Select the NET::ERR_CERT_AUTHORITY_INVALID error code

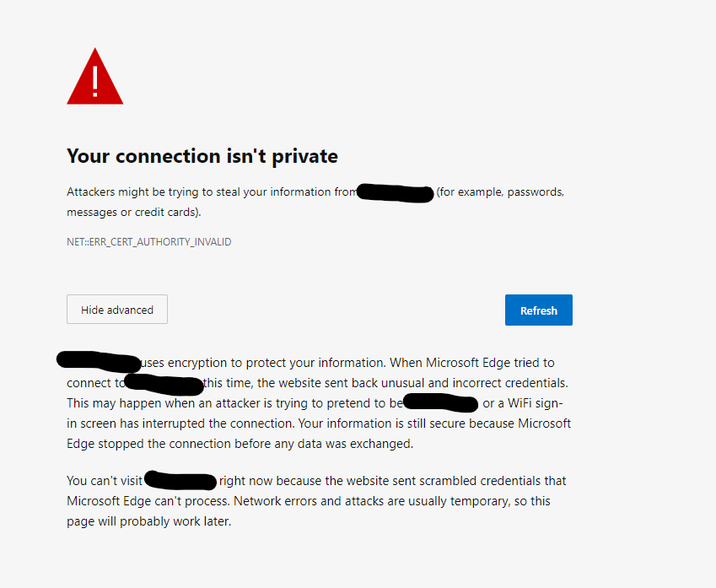(148, 241)
